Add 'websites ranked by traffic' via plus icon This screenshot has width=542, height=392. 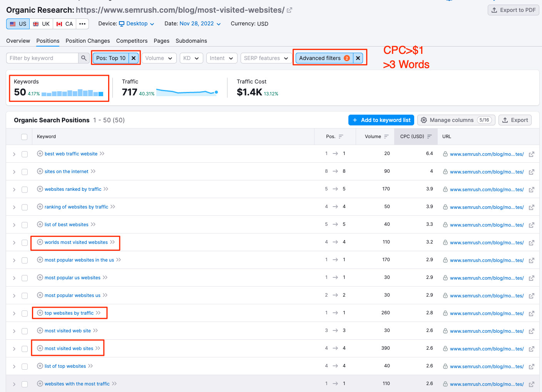pos(40,189)
